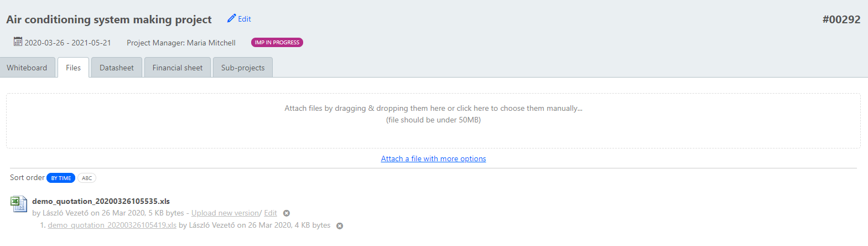This screenshot has height=246, width=868.
Task: Click the pencil Edit icon beside project title
Action: click(231, 18)
